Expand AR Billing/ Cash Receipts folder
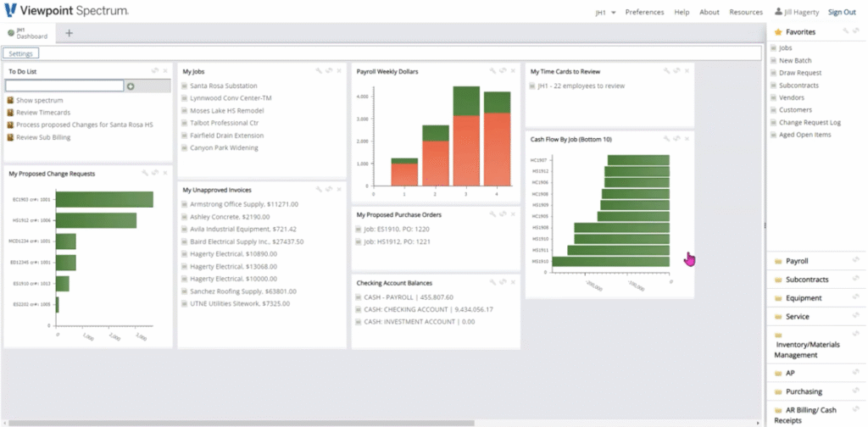Image resolution: width=868 pixels, height=427 pixels. tap(805, 415)
